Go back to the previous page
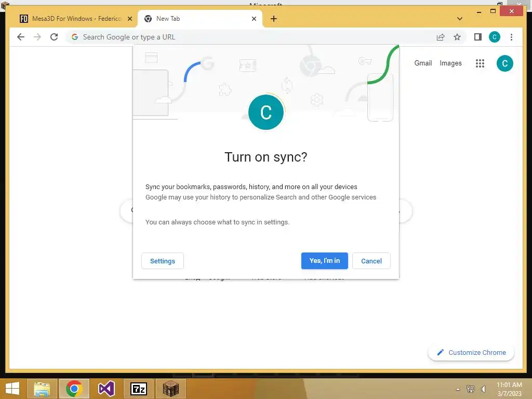Viewport: 532px width, 399px height. [x=21, y=37]
